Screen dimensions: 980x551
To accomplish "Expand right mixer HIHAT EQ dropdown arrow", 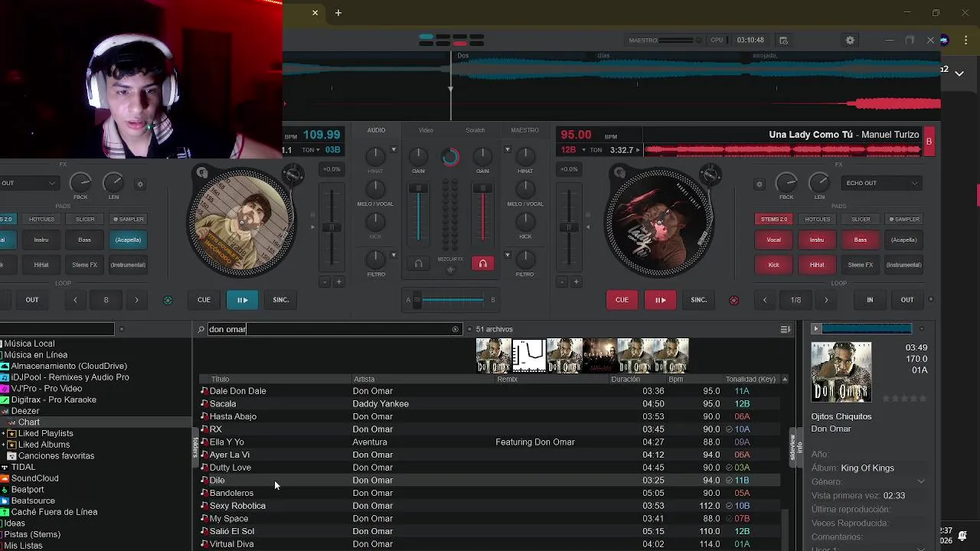I will (507, 150).
